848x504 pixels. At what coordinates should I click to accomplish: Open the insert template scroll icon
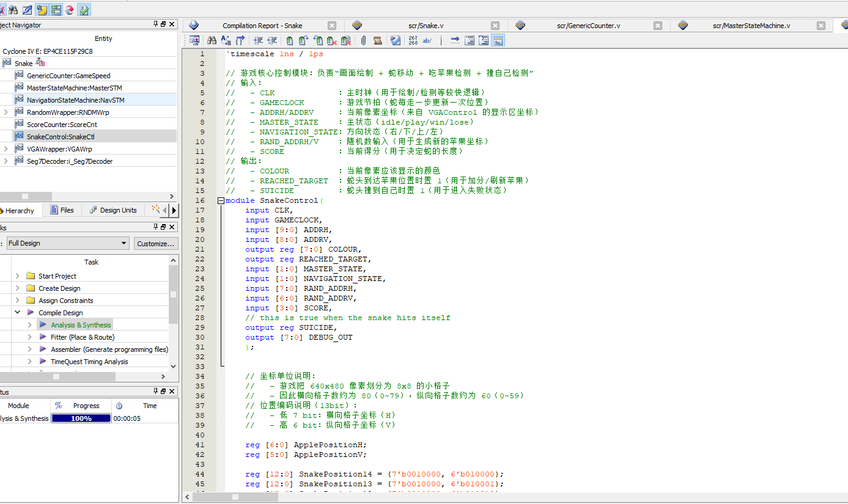(x=378, y=40)
